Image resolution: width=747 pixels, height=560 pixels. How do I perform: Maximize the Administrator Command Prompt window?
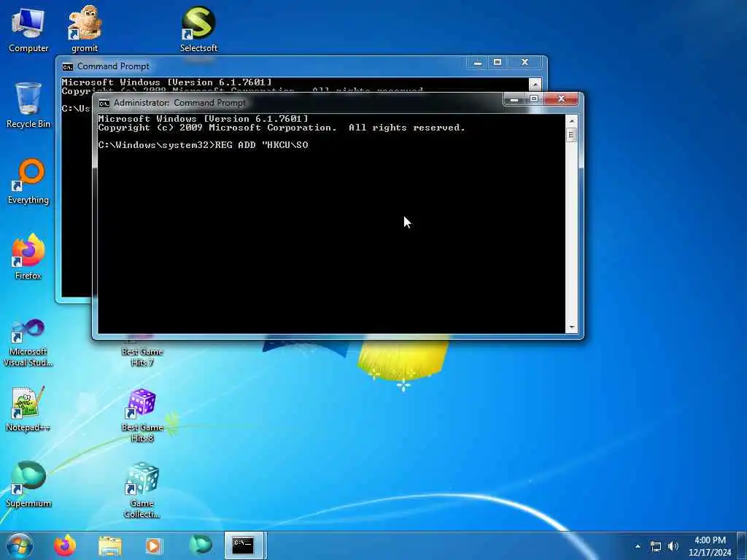pos(533,99)
